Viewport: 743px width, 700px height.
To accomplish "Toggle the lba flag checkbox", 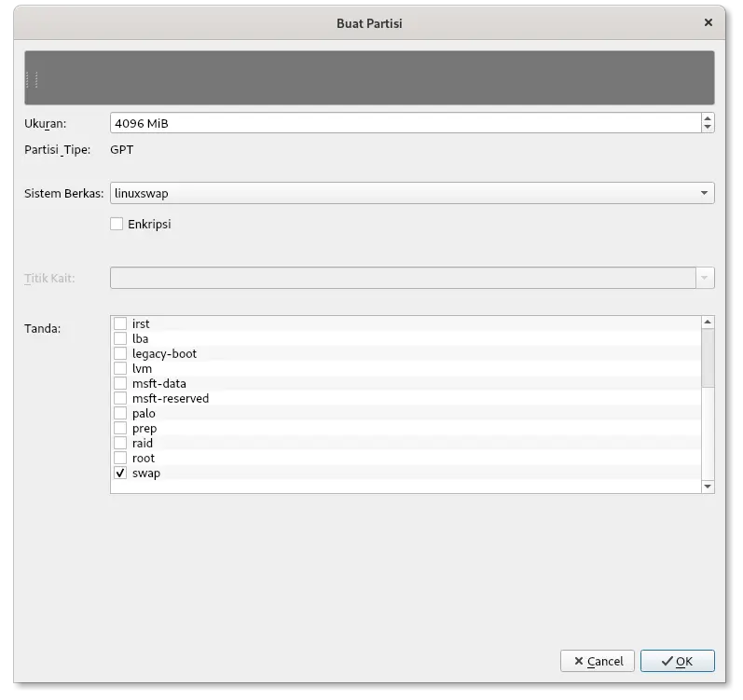I will coord(120,338).
